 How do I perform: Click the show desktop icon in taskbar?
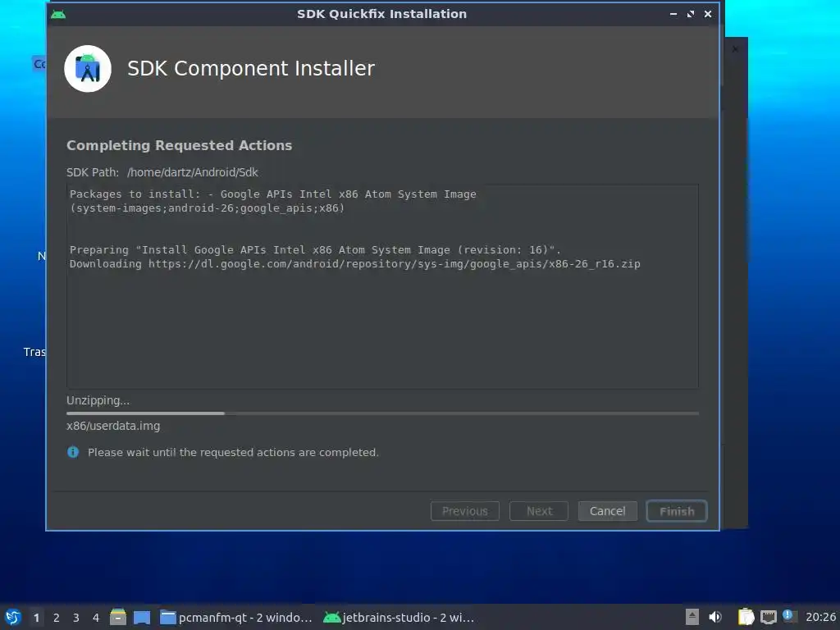pyautogui.click(x=142, y=618)
